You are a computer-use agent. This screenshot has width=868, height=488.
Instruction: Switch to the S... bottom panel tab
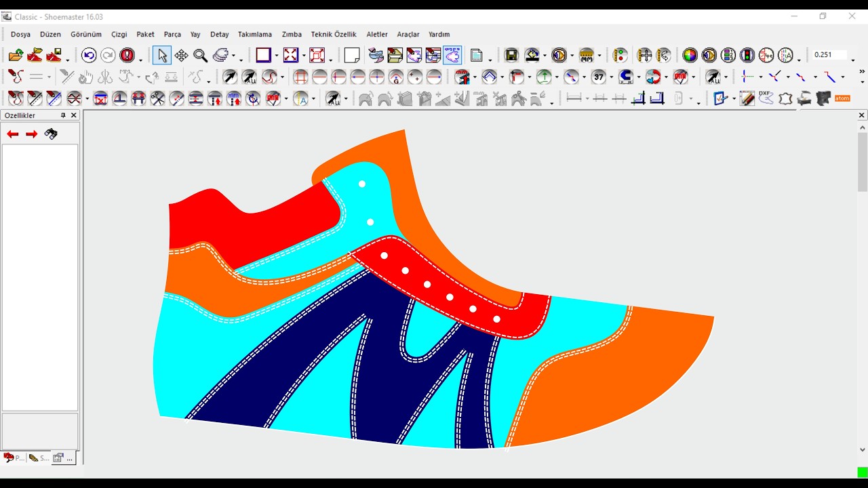(39, 458)
